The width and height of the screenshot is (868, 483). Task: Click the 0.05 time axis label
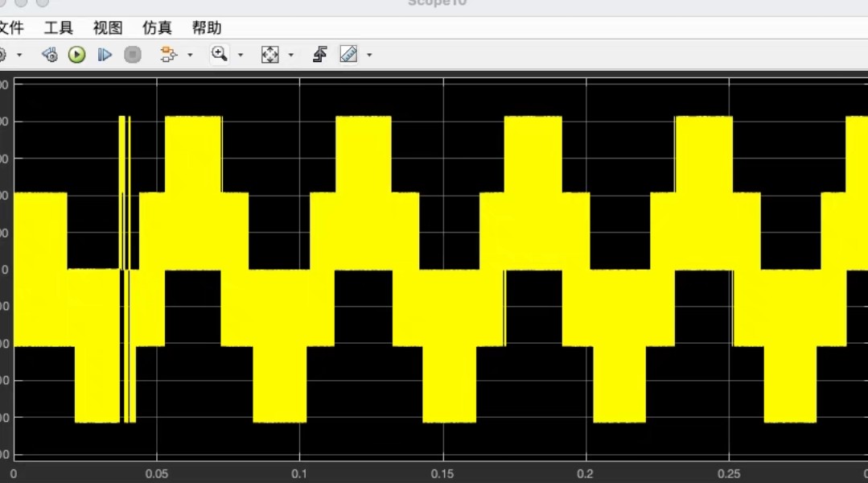(x=157, y=474)
